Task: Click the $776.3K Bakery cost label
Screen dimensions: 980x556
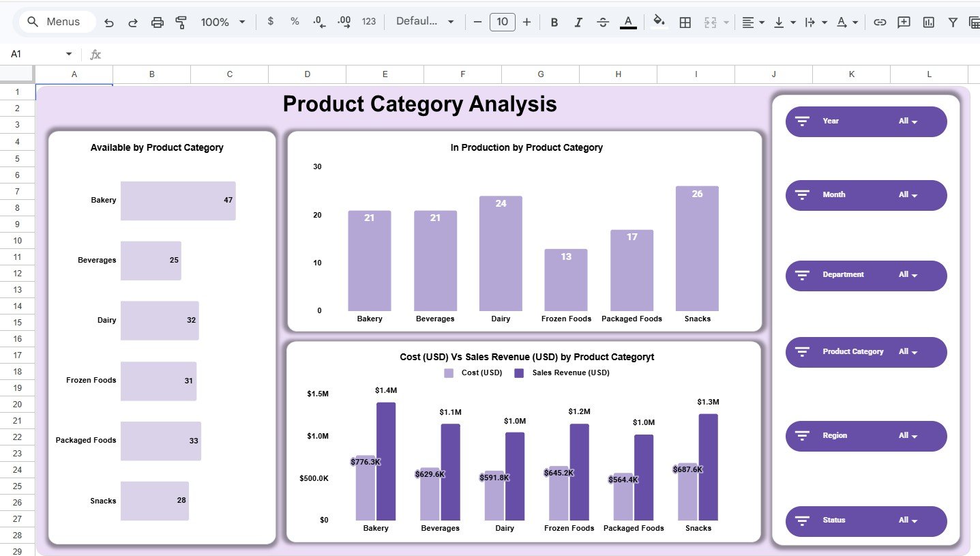Action: click(x=366, y=462)
